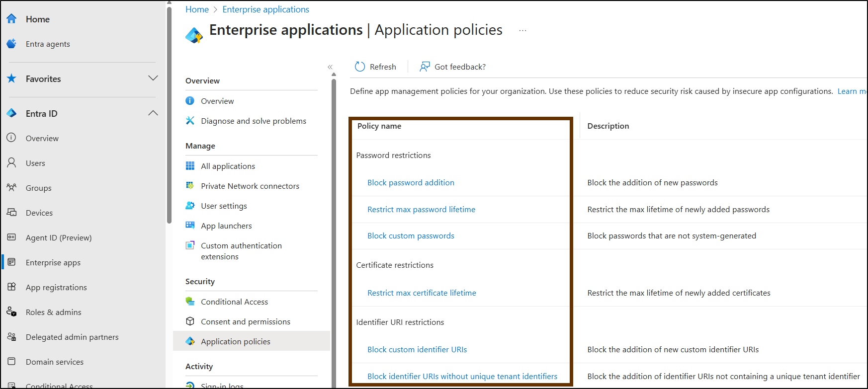
Task: Click the Agent ID (Preview) icon
Action: [11, 237]
